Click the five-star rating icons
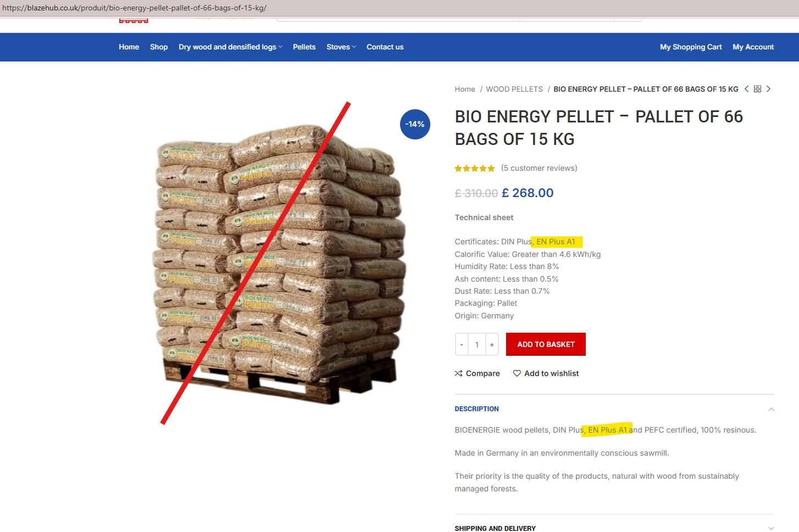 (x=475, y=169)
